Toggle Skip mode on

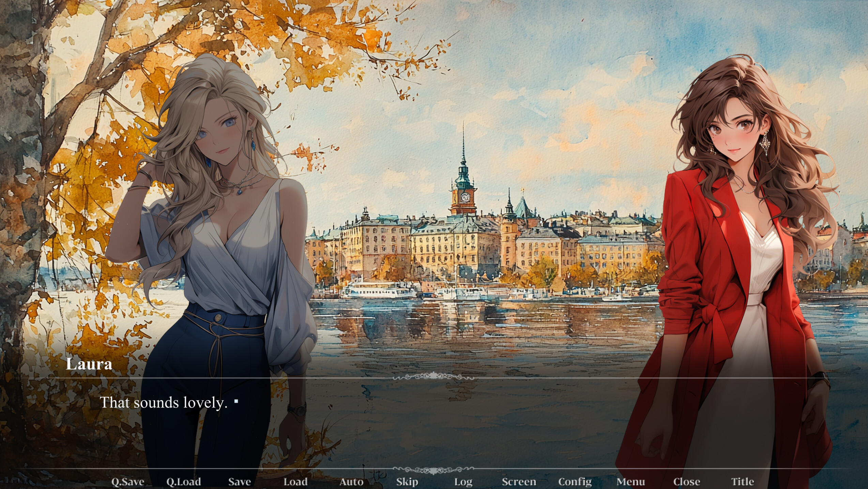click(408, 482)
